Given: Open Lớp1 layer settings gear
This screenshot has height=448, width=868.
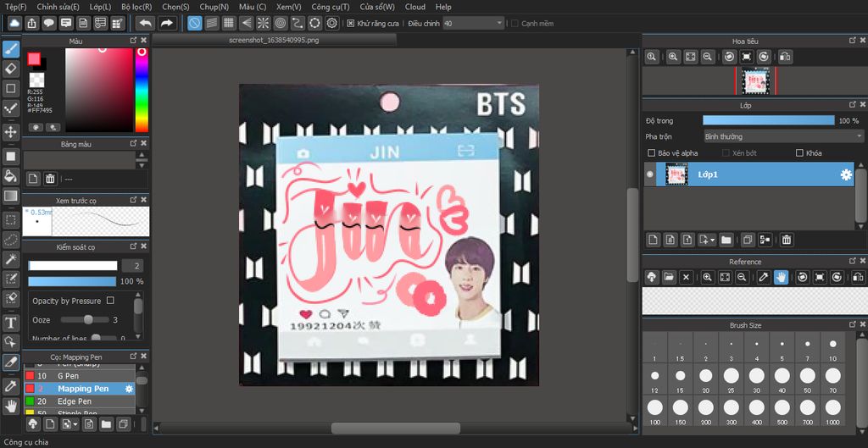Looking at the screenshot, I should pyautogui.click(x=846, y=174).
